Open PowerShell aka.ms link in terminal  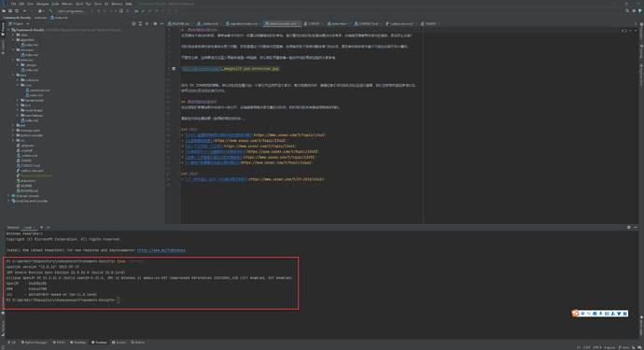(161, 250)
